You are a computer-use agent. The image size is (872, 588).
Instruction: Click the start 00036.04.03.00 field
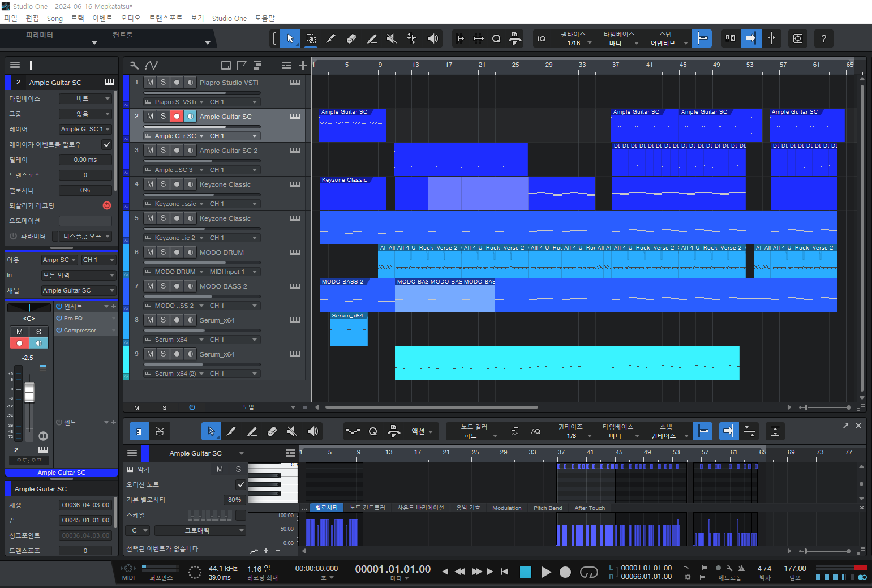[85, 505]
